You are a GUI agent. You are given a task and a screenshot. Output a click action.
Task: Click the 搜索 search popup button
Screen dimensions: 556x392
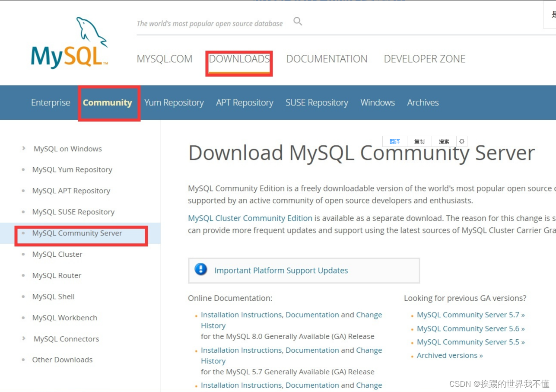pyautogui.click(x=444, y=141)
